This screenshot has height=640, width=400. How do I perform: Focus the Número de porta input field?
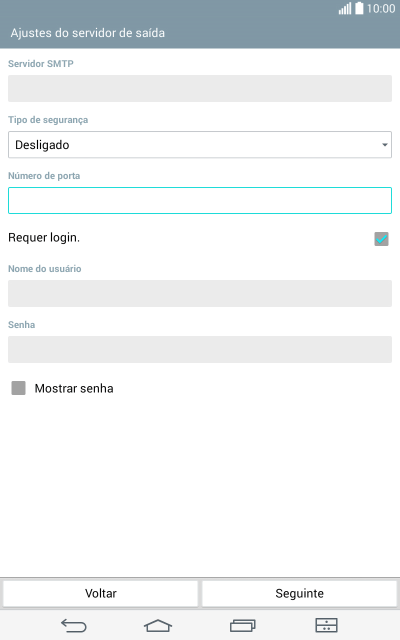(200, 200)
